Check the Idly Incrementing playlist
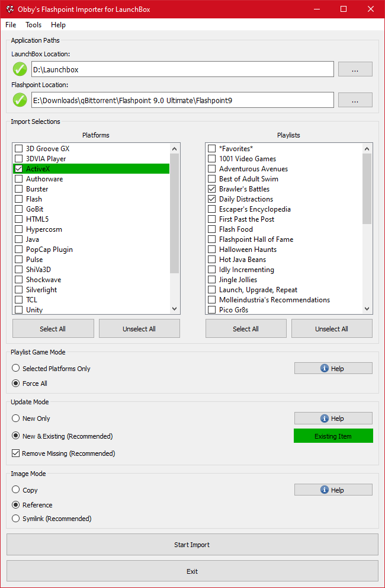 point(212,270)
